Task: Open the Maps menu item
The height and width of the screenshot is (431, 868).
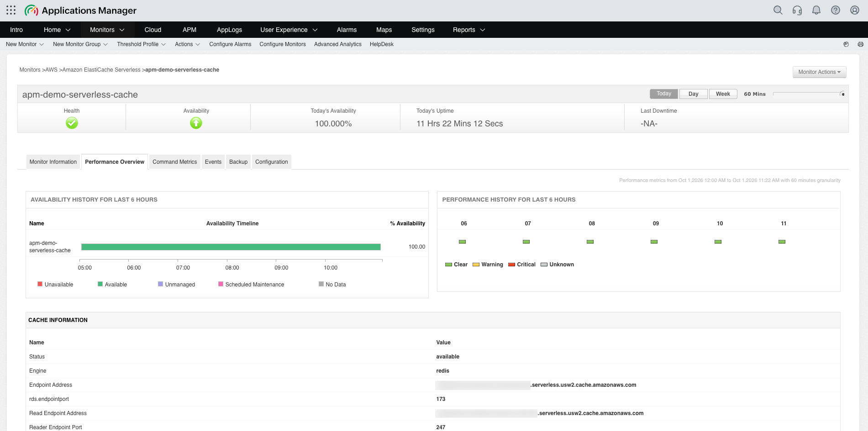Action: [x=384, y=30]
